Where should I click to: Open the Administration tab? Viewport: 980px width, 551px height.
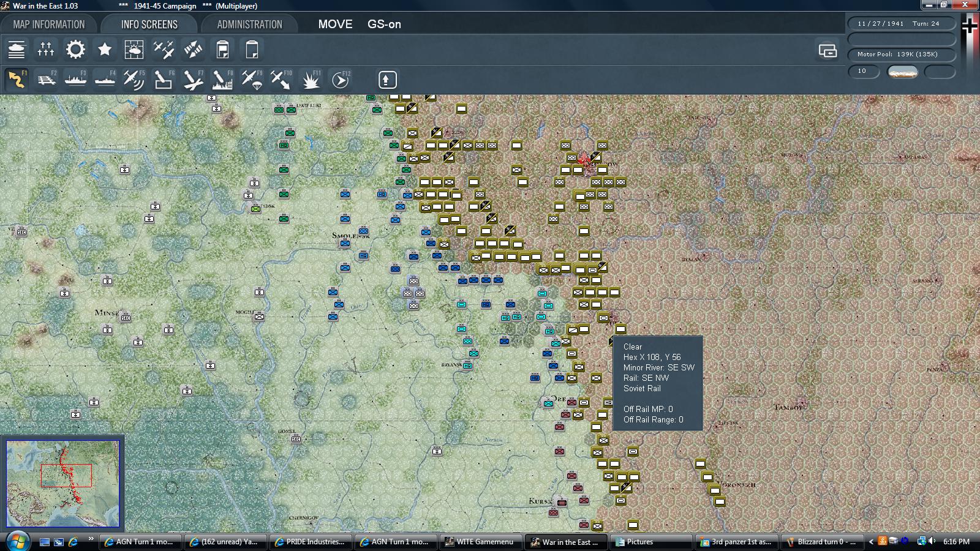pos(249,24)
